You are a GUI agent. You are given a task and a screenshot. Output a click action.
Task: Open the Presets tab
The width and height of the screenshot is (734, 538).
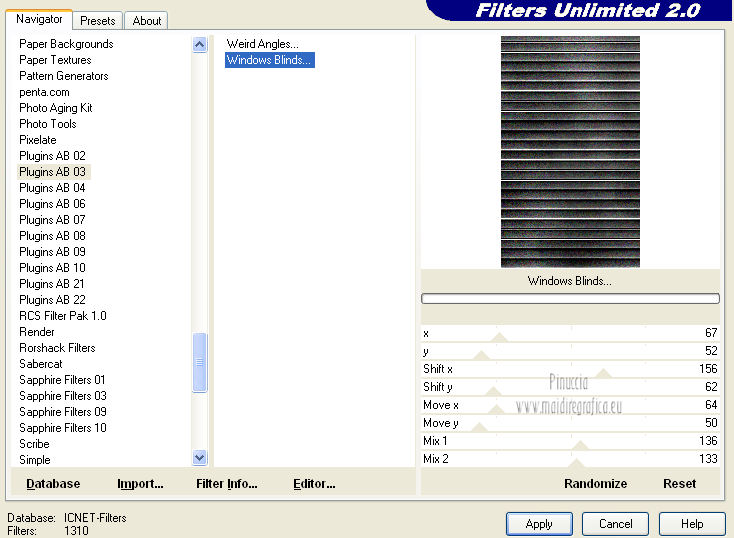point(97,21)
